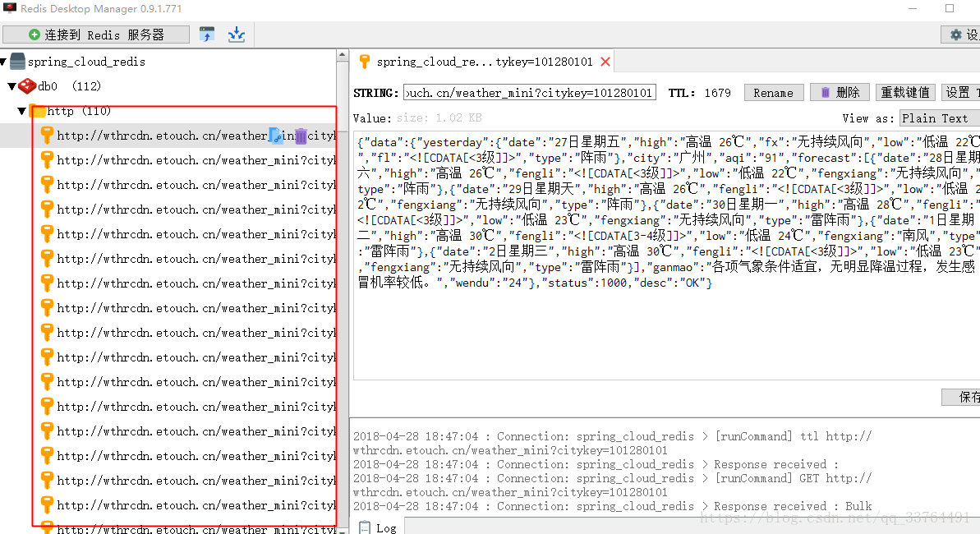Click the highlighted weather_mini key row
Viewport: 980px width, 534px height.
[168, 136]
